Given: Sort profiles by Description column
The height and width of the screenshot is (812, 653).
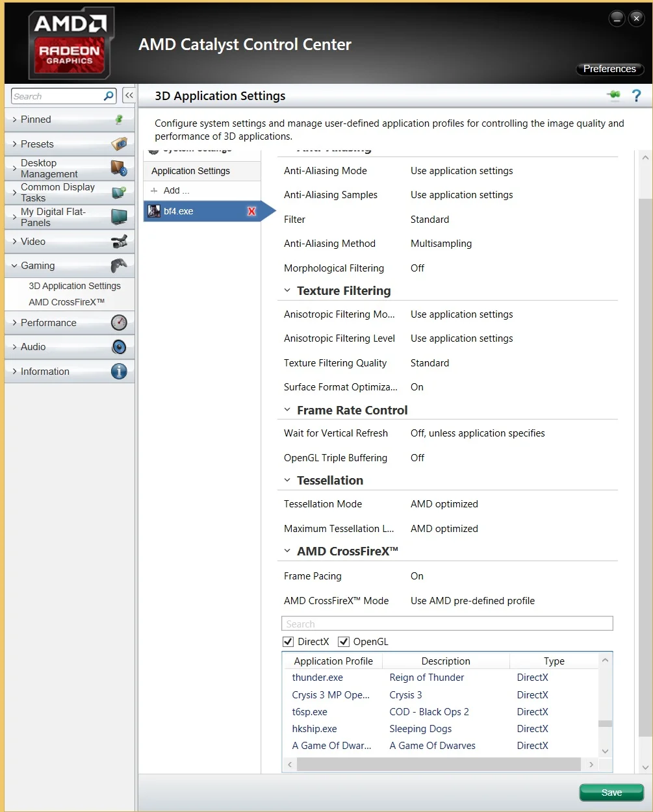Looking at the screenshot, I should click(446, 661).
